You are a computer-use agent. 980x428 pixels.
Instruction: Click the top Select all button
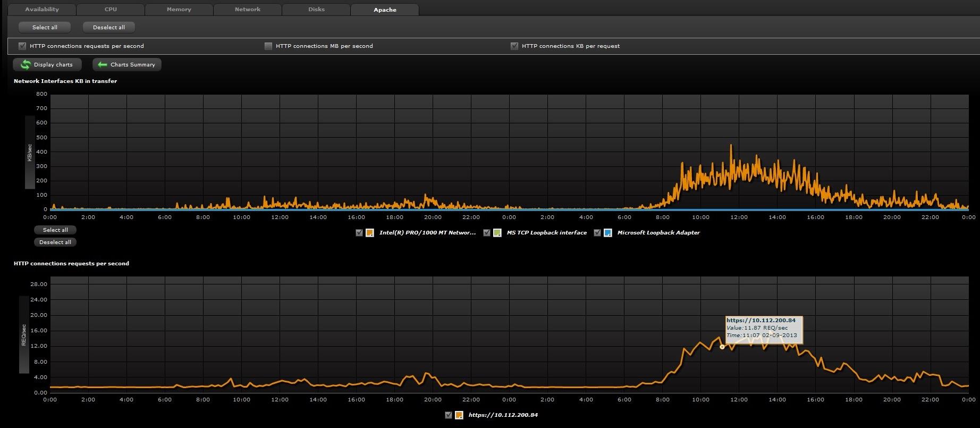coord(45,27)
